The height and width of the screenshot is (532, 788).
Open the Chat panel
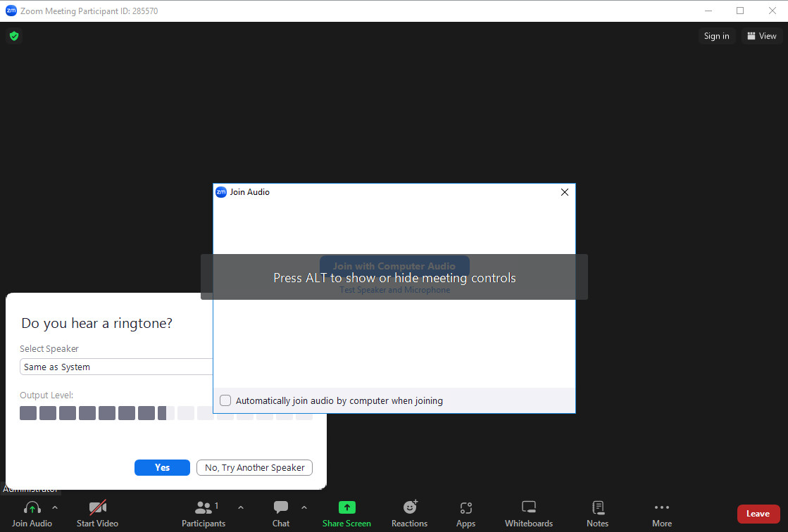(x=281, y=514)
